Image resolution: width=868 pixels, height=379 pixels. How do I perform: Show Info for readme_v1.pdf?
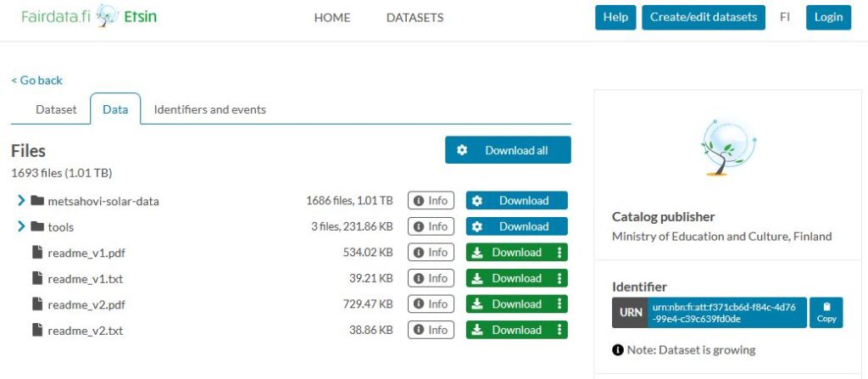(x=431, y=253)
